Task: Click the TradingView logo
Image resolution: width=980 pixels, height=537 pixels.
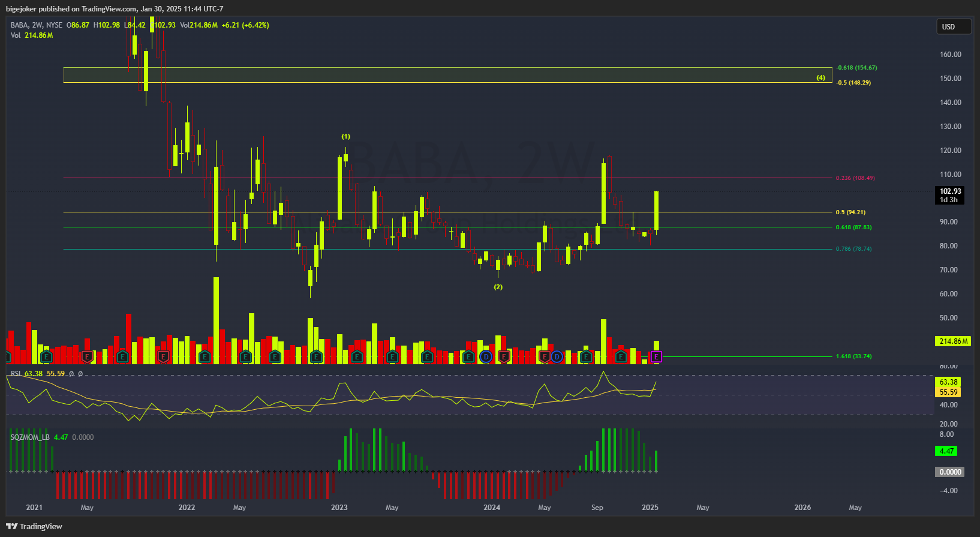Action: (x=34, y=526)
